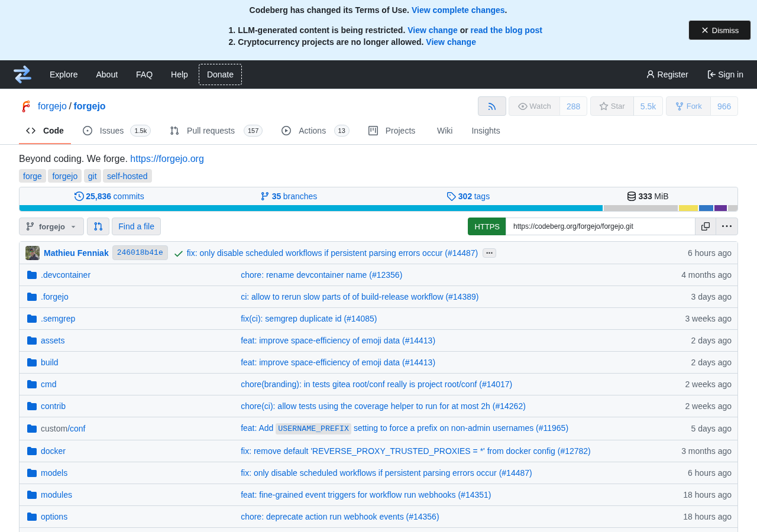Open the forgejo organization avatar icon
This screenshot has width=757, height=532.
[x=25, y=106]
